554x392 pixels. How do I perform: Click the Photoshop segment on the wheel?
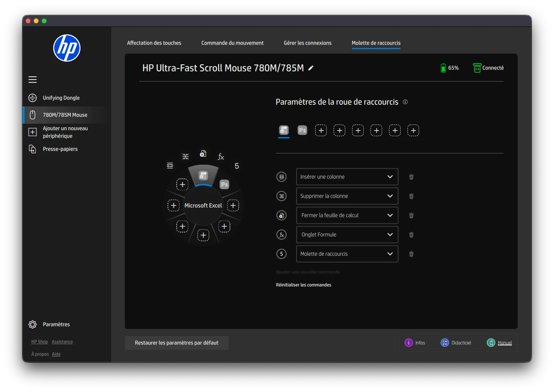[224, 184]
